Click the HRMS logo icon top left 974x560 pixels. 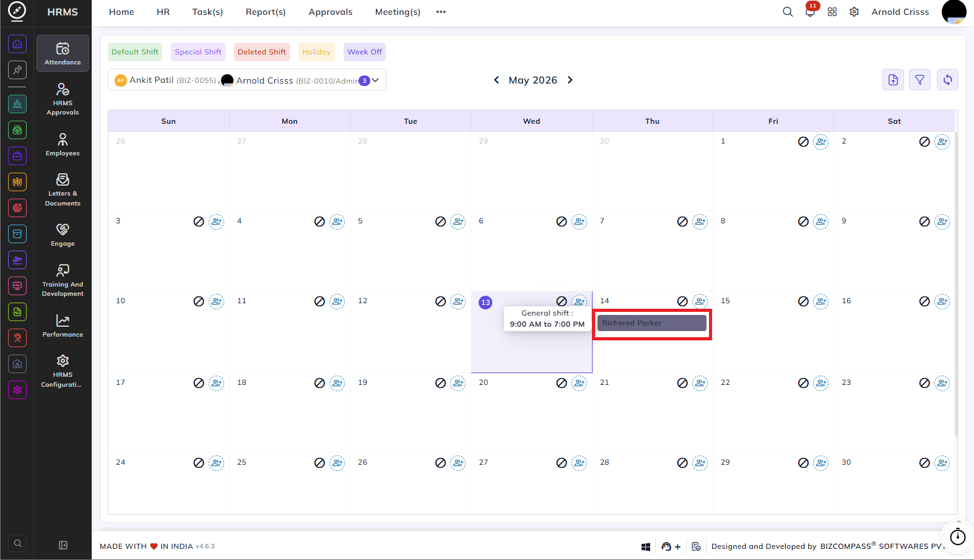pos(17,11)
